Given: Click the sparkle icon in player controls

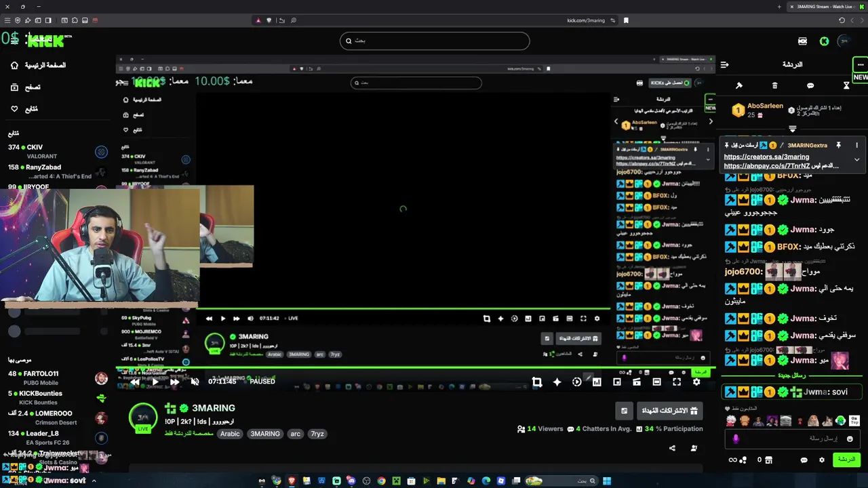Looking at the screenshot, I should (x=557, y=382).
